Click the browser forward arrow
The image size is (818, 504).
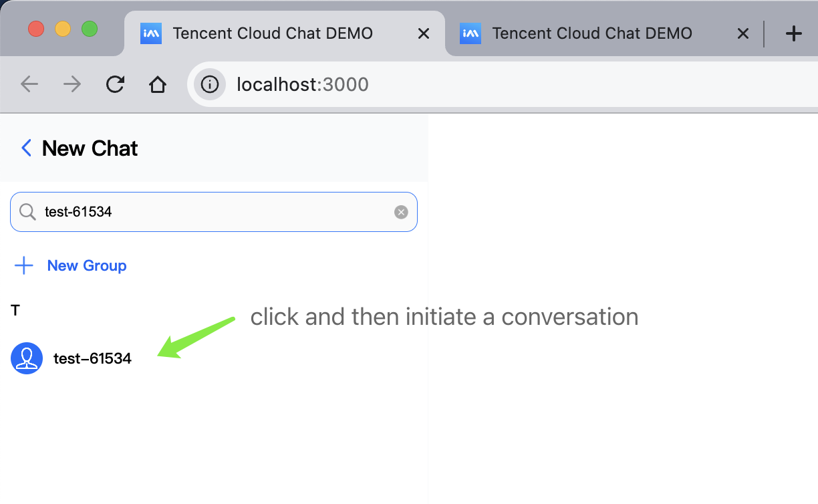click(x=72, y=84)
